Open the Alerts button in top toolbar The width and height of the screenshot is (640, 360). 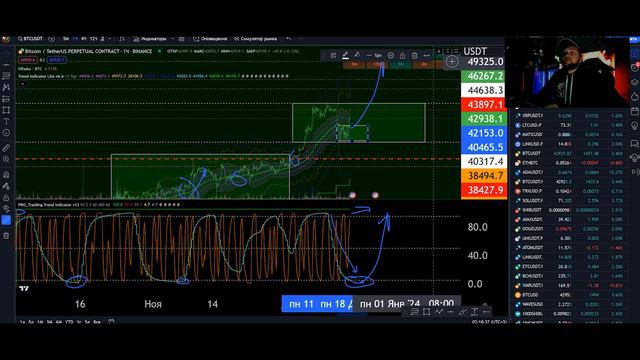tap(210, 39)
